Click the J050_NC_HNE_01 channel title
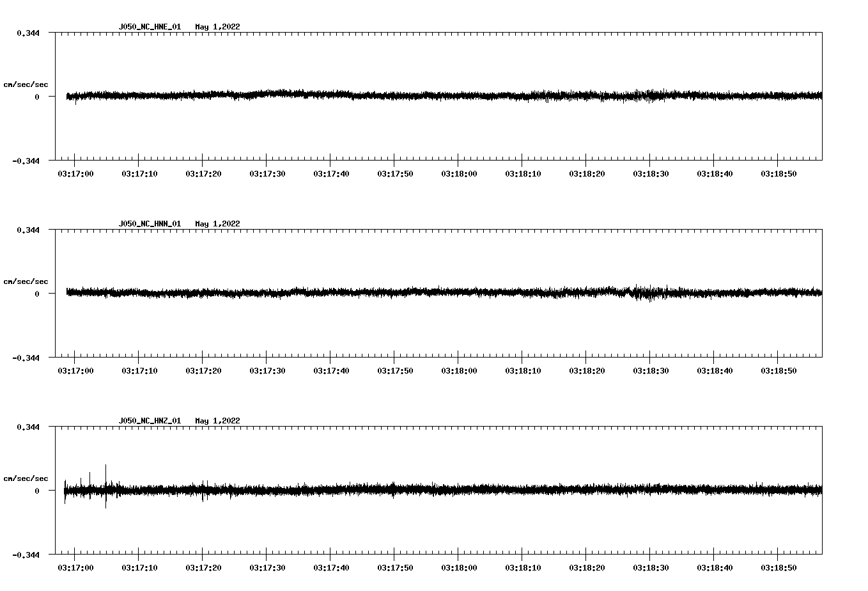Viewport: 868px width, 591px height. tap(150, 27)
